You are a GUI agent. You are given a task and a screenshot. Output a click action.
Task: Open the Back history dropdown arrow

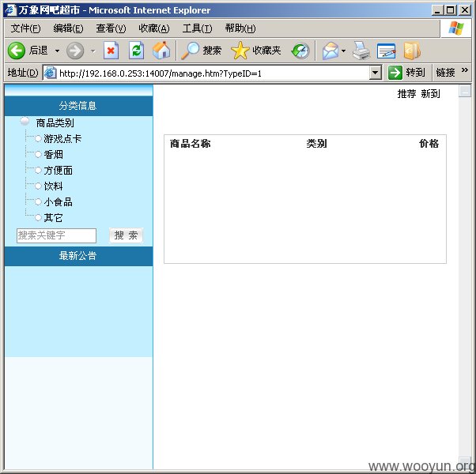coord(57,51)
